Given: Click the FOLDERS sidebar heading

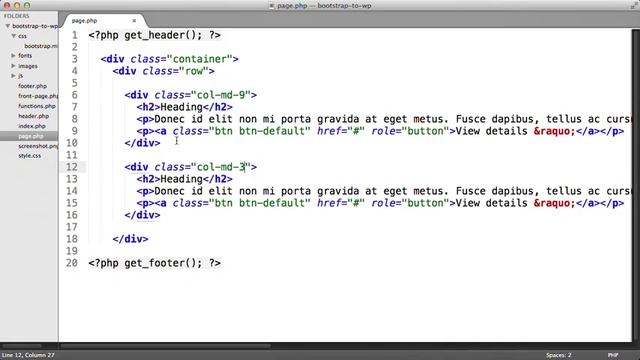Looking at the screenshot, I should (x=16, y=16).
